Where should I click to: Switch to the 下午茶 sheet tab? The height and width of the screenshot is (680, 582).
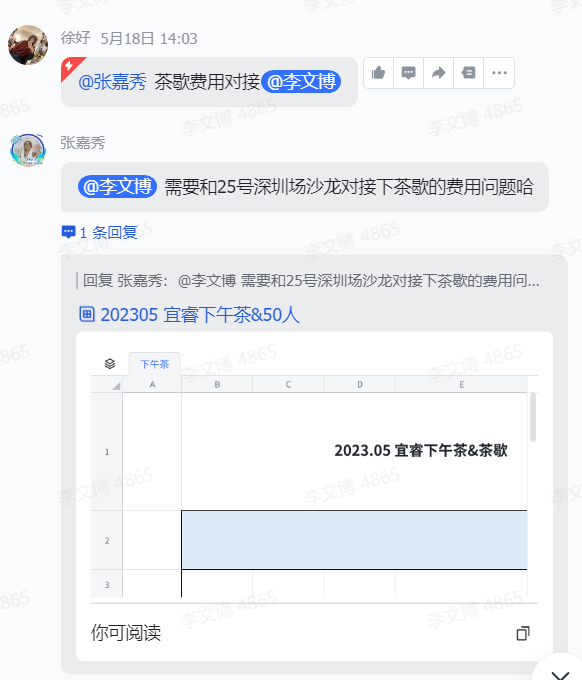coord(154,364)
